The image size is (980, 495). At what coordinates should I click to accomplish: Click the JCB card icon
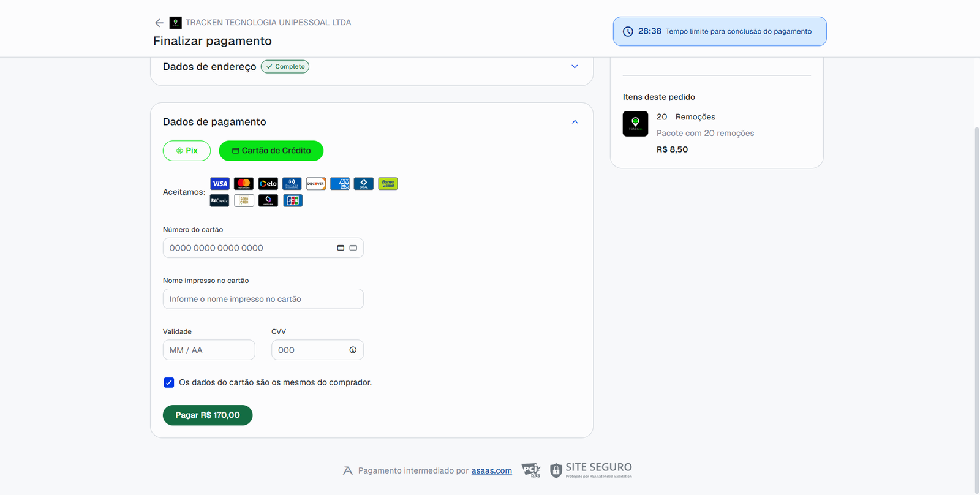(x=292, y=200)
